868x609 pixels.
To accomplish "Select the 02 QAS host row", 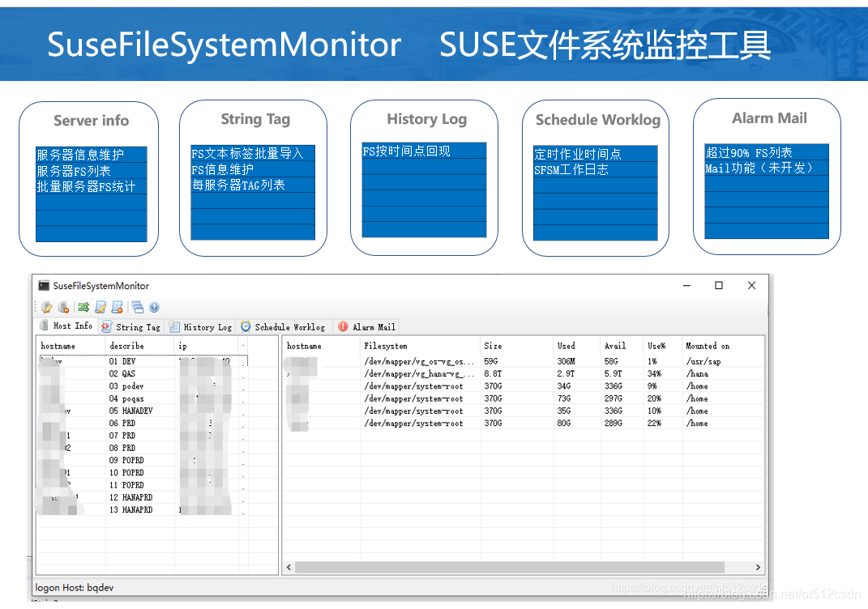I will pyautogui.click(x=143, y=374).
